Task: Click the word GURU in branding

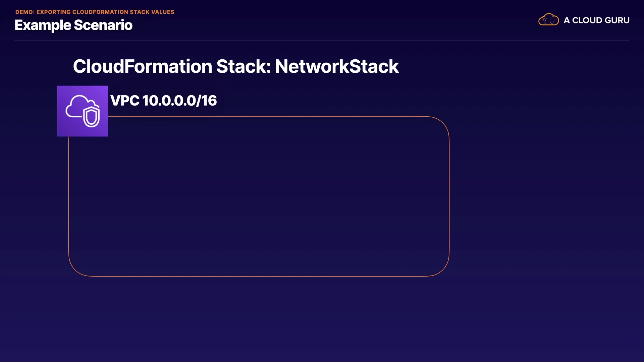Action: click(617, 20)
